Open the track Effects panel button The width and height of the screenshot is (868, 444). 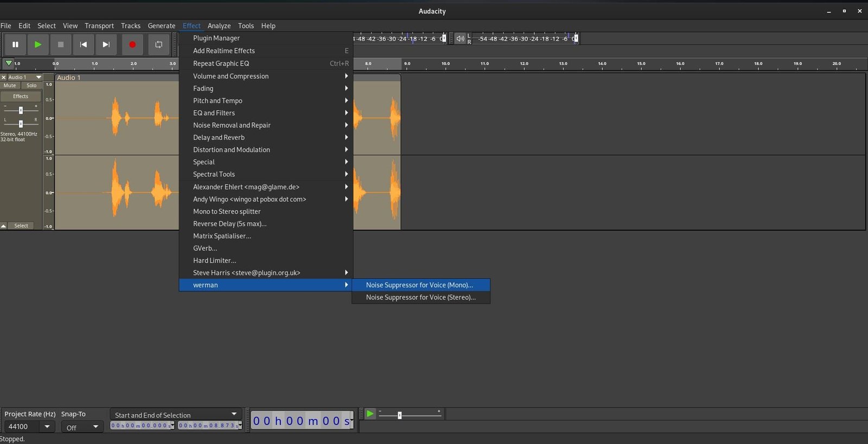tap(21, 96)
